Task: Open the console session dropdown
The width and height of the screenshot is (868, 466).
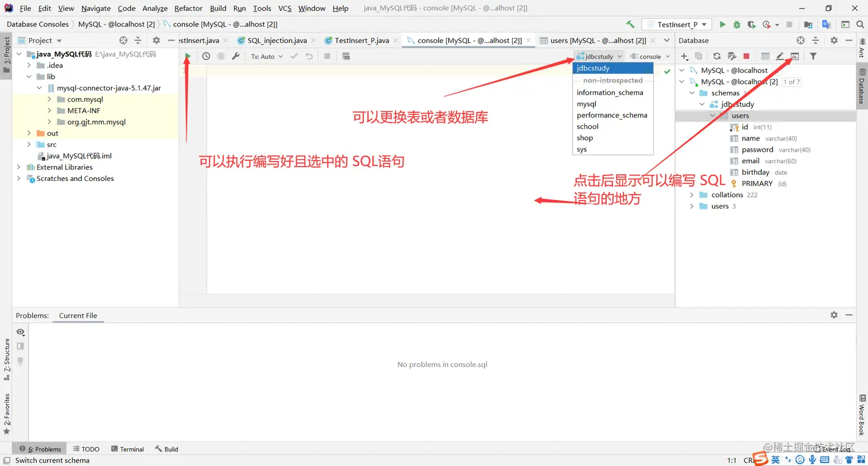Action: pyautogui.click(x=650, y=56)
